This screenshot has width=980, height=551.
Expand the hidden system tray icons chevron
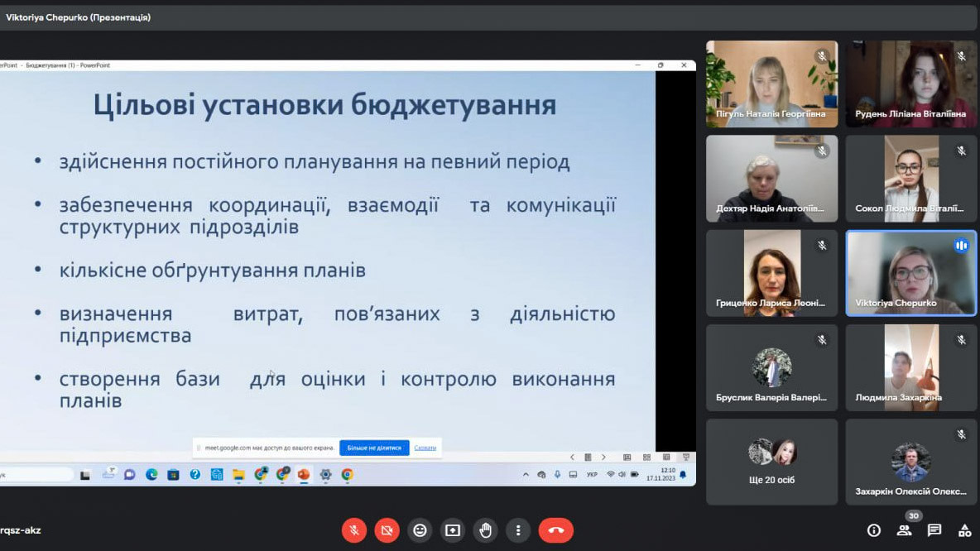tap(526, 475)
